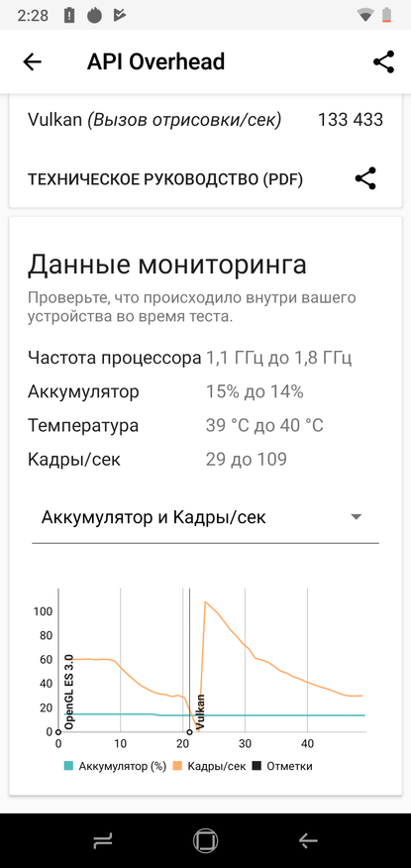Tap the Wi-Fi icon in the status bar
411x868 pixels.
click(365, 15)
